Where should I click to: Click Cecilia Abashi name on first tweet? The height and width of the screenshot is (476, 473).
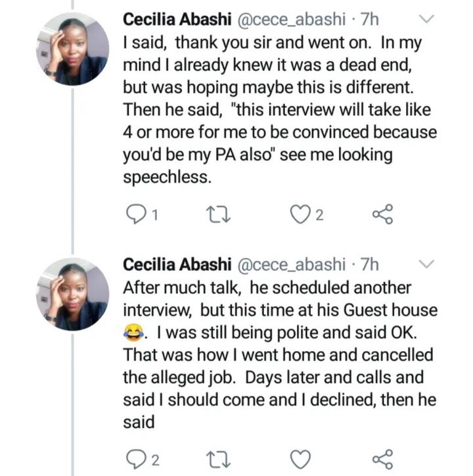click(177, 19)
